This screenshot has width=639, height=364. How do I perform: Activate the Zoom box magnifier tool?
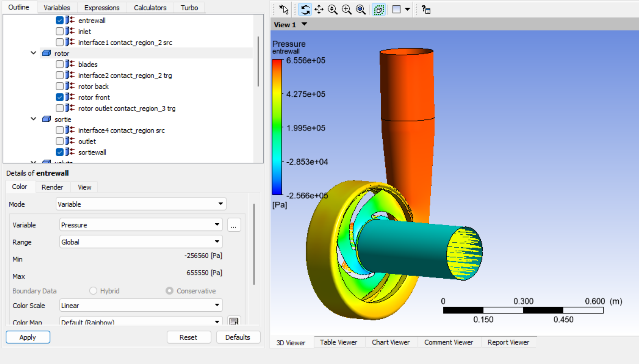click(347, 9)
